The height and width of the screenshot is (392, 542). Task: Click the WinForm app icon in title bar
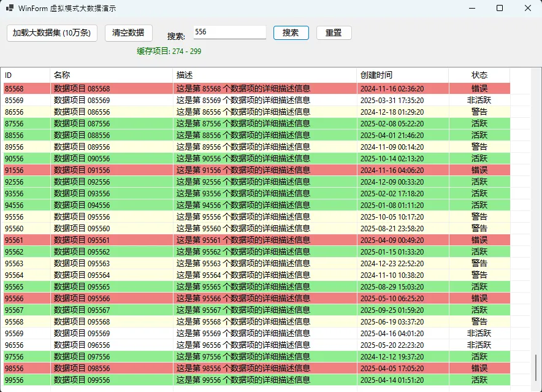click(10, 9)
